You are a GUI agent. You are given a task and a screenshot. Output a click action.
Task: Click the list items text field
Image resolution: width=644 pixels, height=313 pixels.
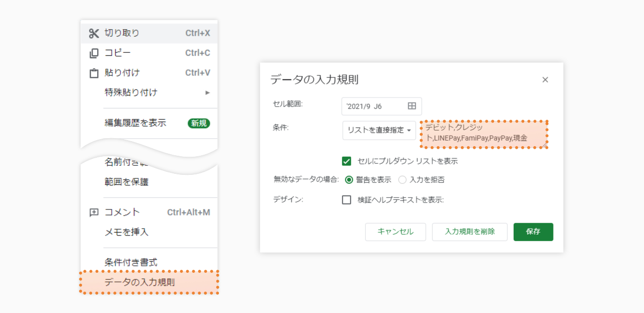(x=484, y=134)
